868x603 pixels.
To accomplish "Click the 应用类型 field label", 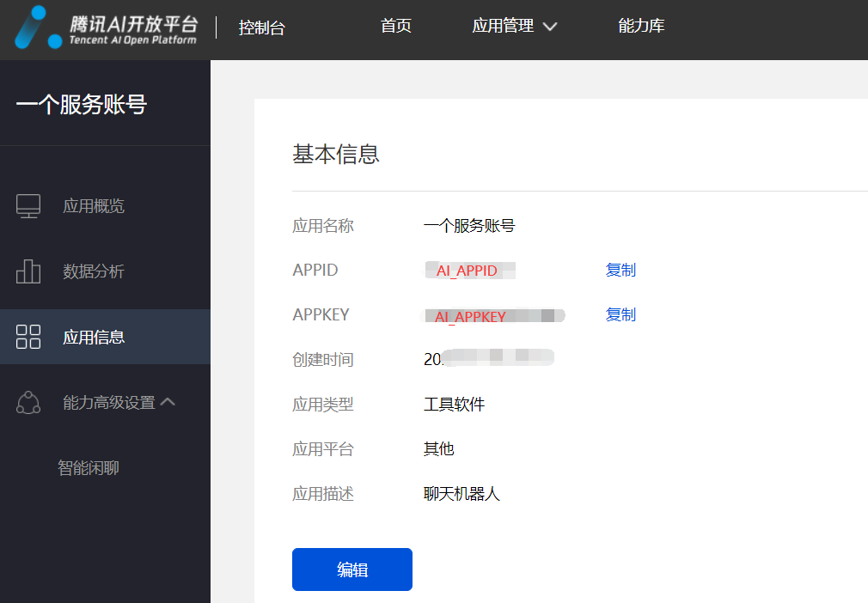I will tap(323, 405).
